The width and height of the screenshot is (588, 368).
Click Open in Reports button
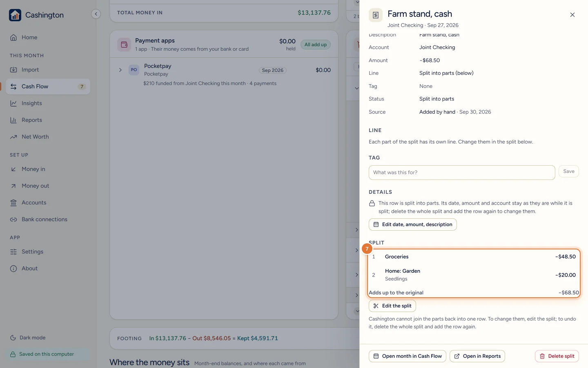477,356
